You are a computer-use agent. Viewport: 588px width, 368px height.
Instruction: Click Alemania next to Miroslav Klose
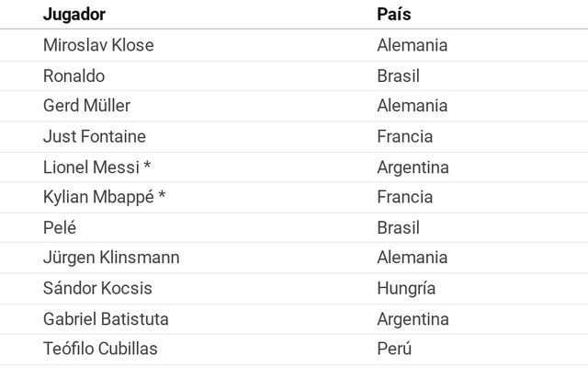tap(412, 45)
